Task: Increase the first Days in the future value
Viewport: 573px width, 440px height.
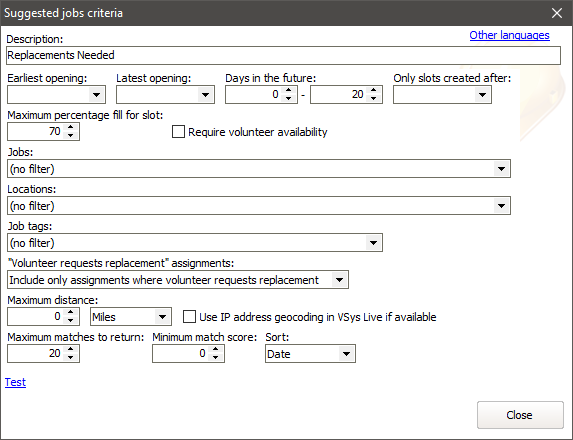Action: point(289,90)
